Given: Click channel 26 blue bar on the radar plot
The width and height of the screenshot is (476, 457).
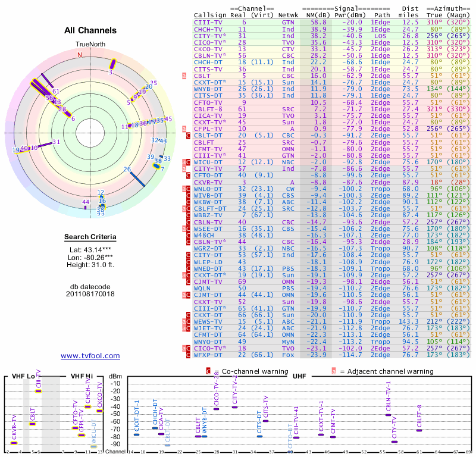Looking at the screenshot, I should click(137, 179).
